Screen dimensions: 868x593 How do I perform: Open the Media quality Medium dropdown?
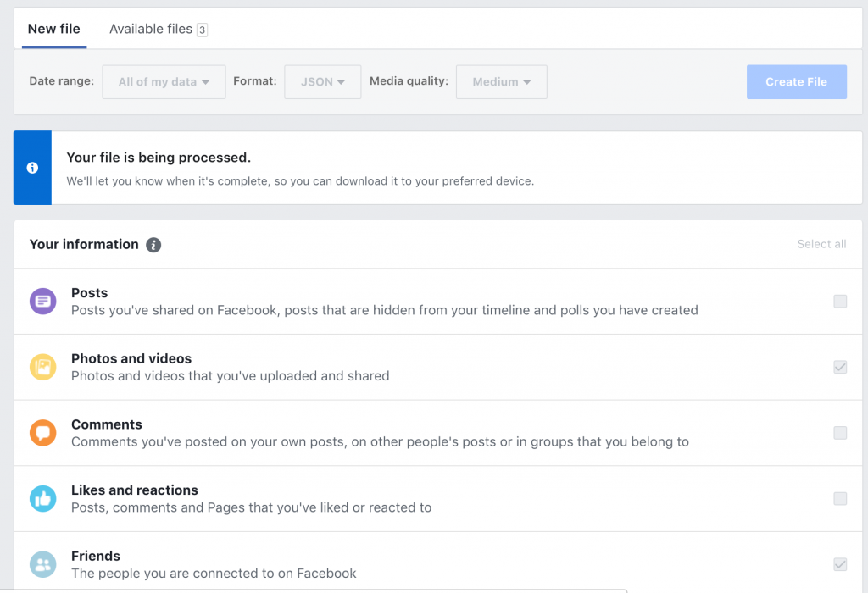(502, 82)
